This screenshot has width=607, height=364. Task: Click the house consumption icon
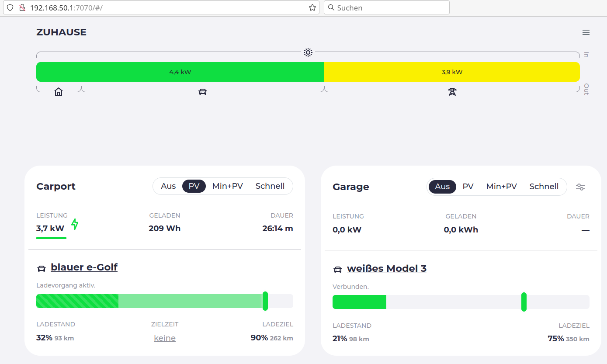pos(59,92)
